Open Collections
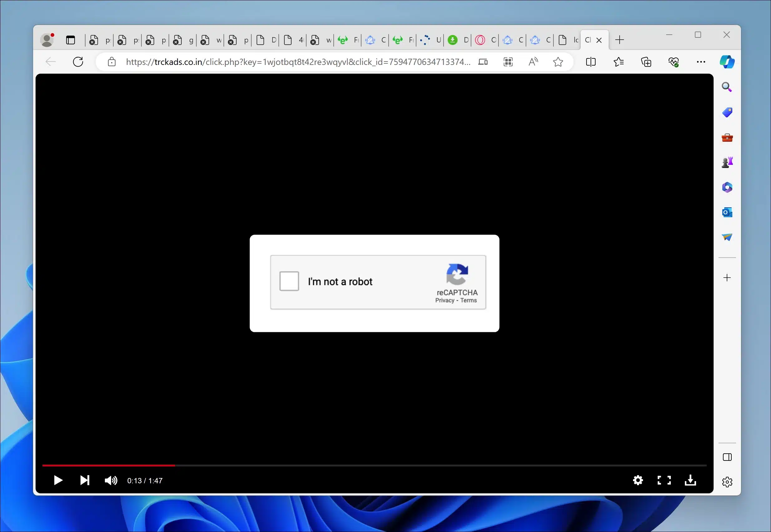 [x=646, y=62]
